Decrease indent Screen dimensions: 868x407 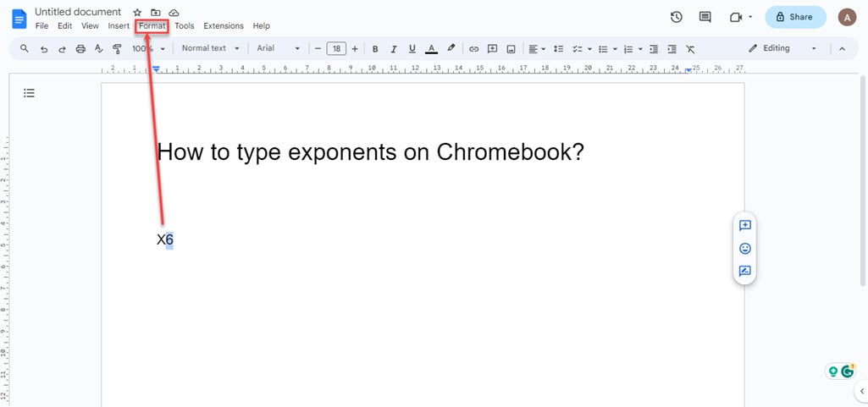pyautogui.click(x=654, y=49)
